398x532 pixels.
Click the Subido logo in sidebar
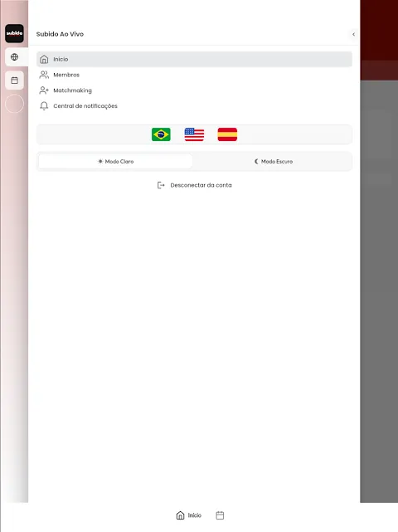14,33
